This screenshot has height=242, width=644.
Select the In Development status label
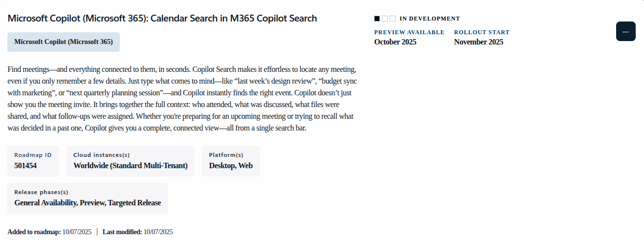pyautogui.click(x=429, y=19)
